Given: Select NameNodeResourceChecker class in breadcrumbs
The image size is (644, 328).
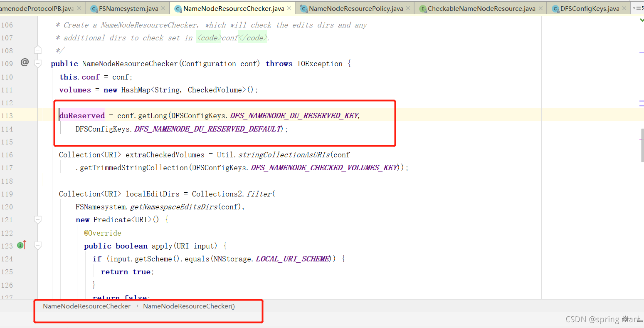Looking at the screenshot, I should [x=86, y=306].
